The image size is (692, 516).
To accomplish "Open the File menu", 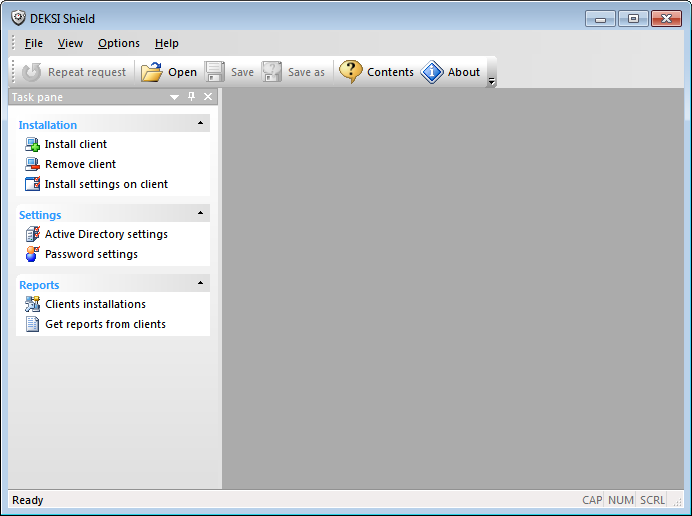I will [34, 43].
